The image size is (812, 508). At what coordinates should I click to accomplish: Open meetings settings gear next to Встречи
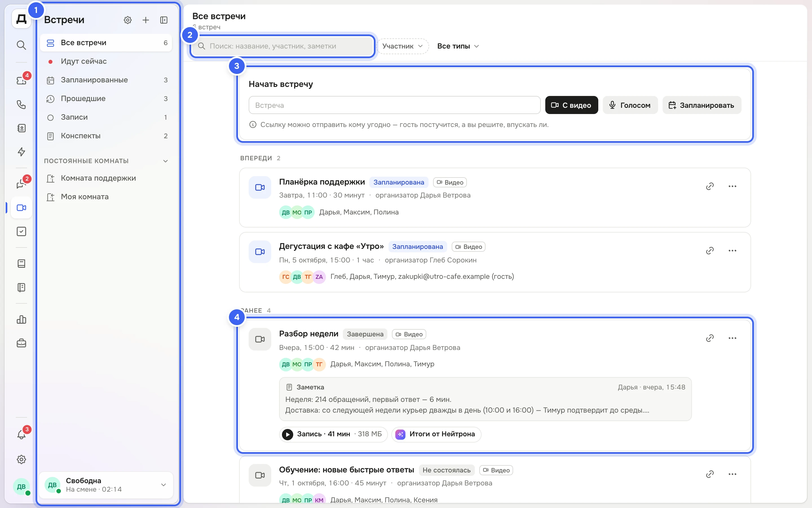[x=127, y=20]
